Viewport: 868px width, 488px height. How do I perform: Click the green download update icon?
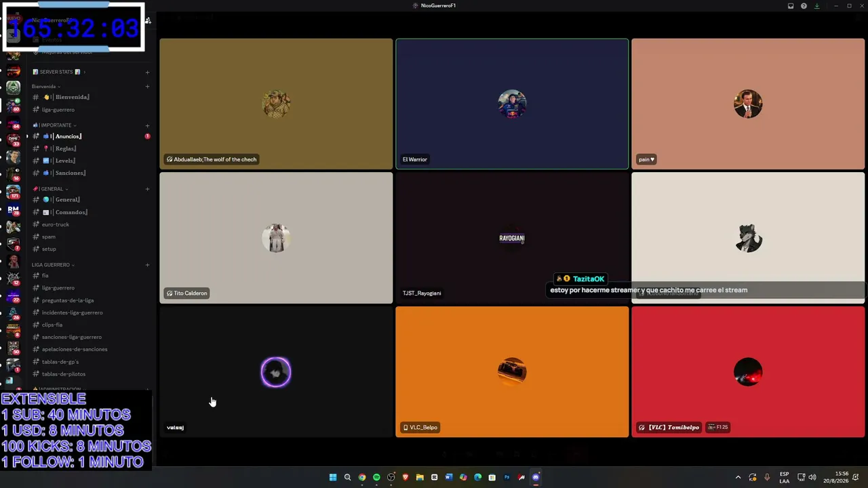click(816, 6)
